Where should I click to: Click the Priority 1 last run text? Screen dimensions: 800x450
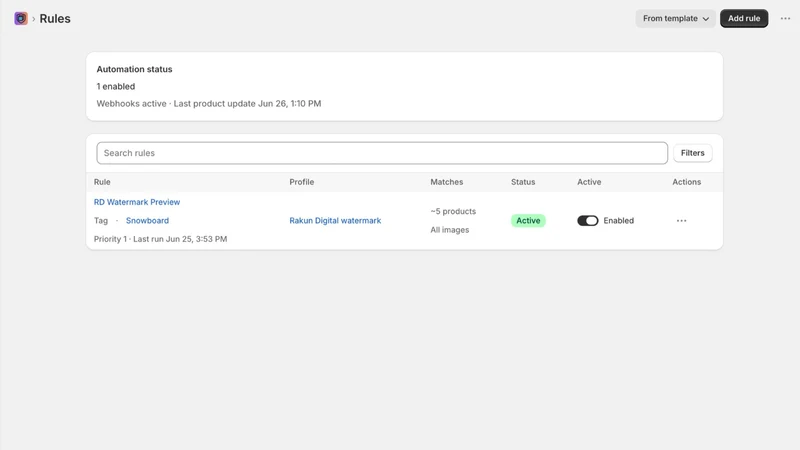(x=160, y=239)
